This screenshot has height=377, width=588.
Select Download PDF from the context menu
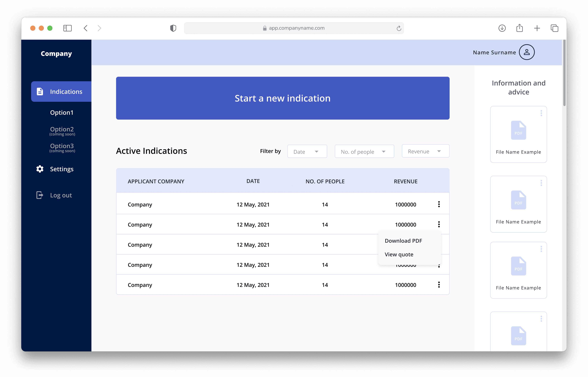coord(403,241)
